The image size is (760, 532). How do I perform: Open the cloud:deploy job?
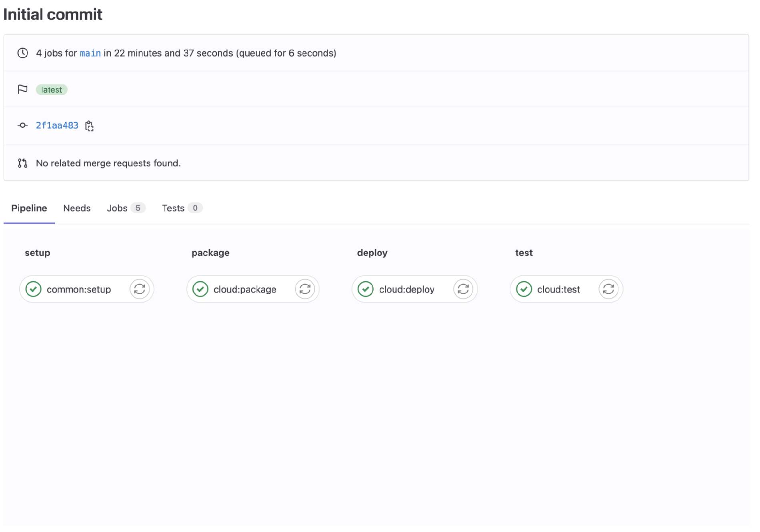tap(406, 289)
